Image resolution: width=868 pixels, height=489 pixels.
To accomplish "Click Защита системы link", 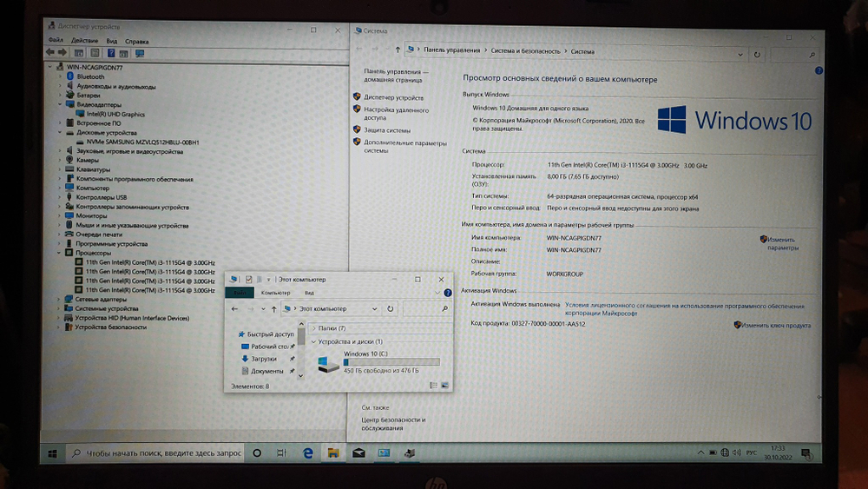I will tap(387, 130).
